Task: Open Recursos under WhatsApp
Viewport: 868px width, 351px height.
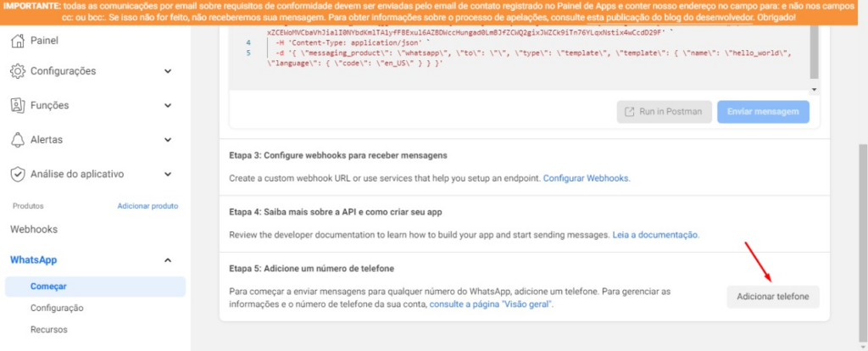Action: click(x=48, y=329)
